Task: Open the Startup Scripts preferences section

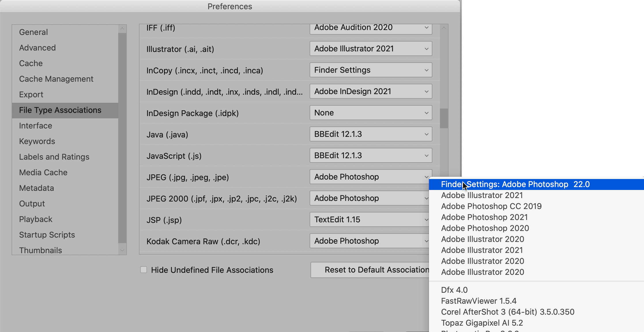Action: (x=47, y=235)
